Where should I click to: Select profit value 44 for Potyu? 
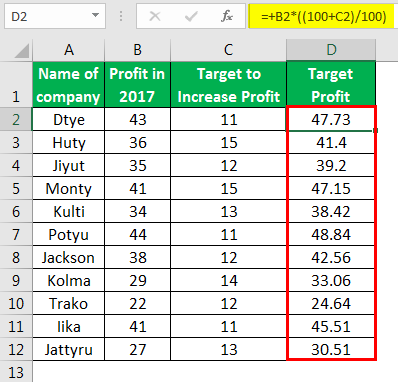click(137, 234)
